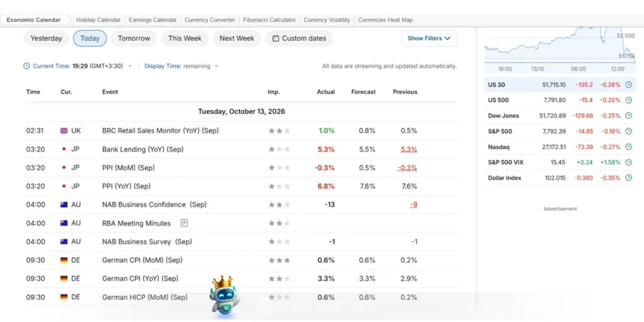Open the Current Time timezone dropdown arrow
Screen dimensions: 644x322
(x=130, y=66)
